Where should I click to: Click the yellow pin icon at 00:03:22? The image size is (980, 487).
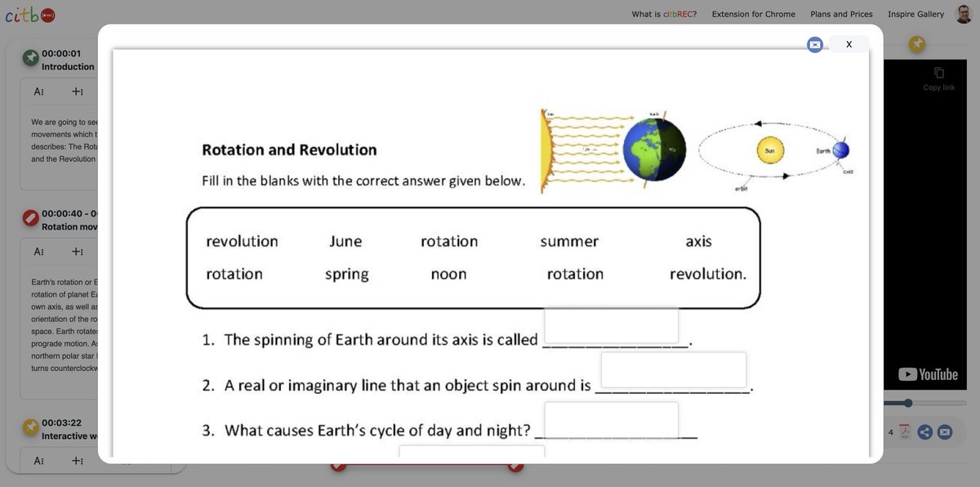tap(30, 427)
